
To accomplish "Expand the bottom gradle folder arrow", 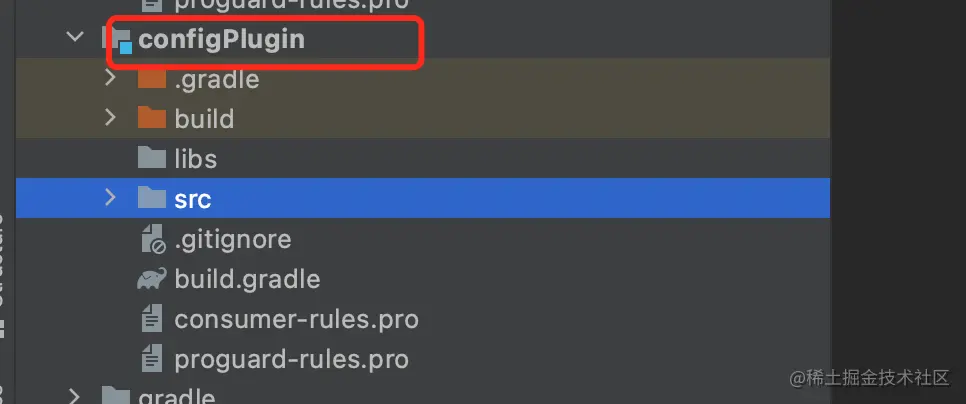I will (x=75, y=395).
